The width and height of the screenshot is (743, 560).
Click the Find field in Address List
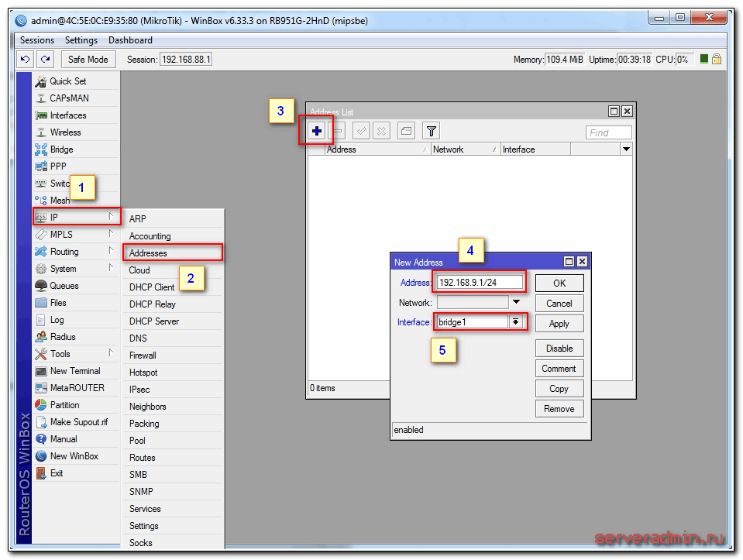(608, 132)
